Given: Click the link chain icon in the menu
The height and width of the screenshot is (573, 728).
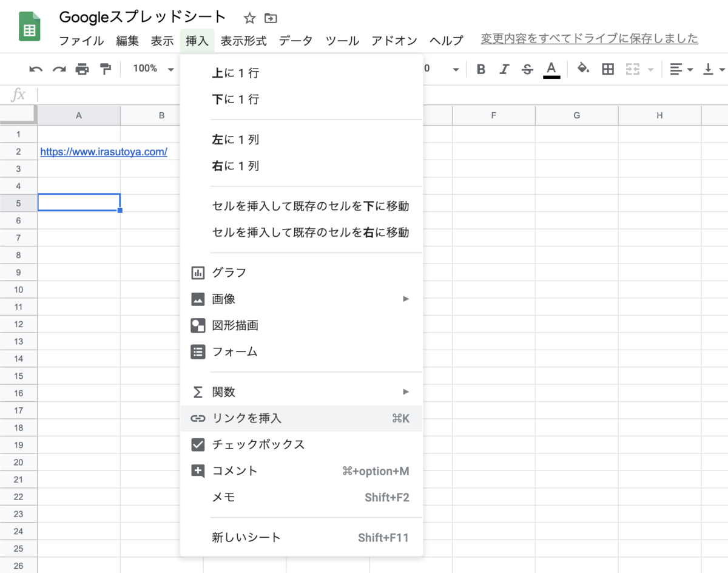Looking at the screenshot, I should [x=198, y=418].
